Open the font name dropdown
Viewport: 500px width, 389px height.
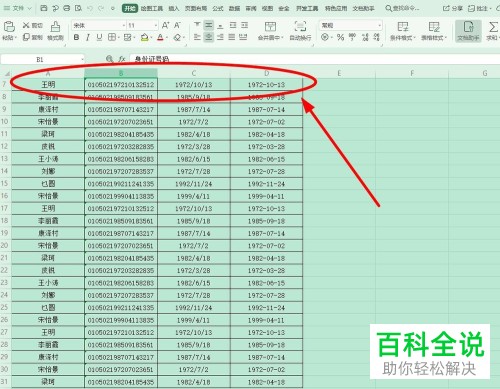124,25
